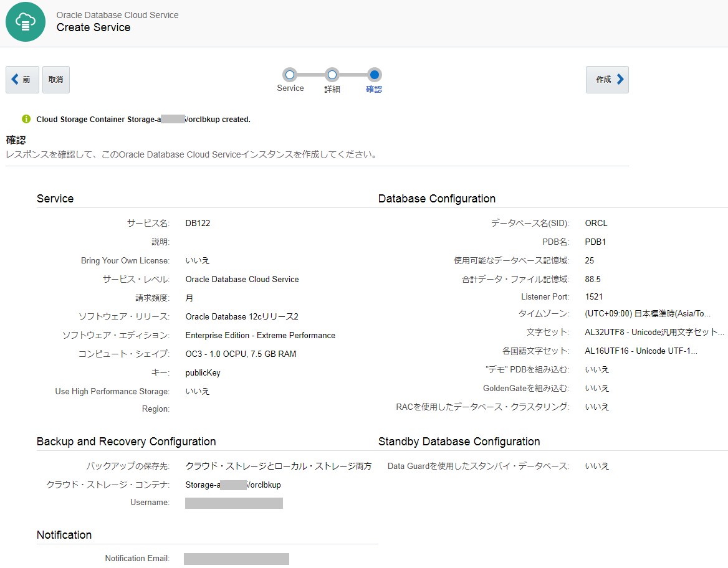Click the Notification Email label
This screenshot has width=728, height=568.
(x=137, y=558)
